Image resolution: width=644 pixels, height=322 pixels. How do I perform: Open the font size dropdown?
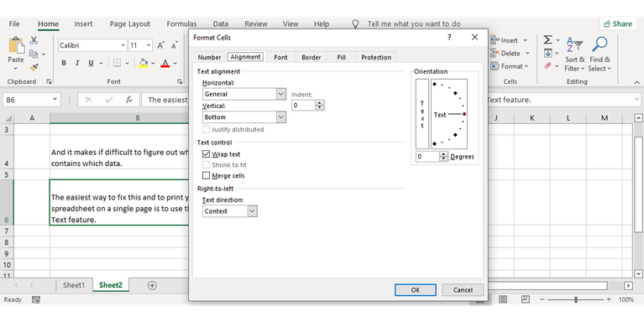coord(149,45)
